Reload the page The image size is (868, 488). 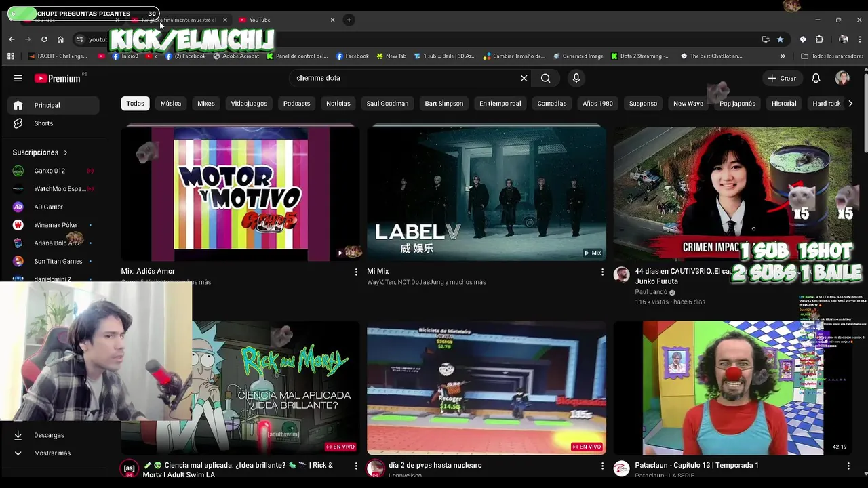click(x=44, y=39)
